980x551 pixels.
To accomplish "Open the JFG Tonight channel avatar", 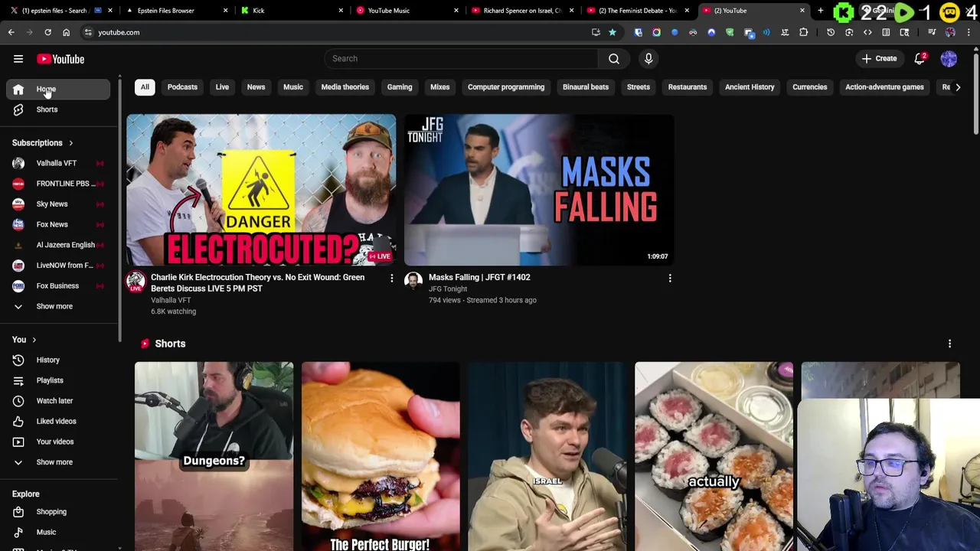I will click(x=413, y=282).
